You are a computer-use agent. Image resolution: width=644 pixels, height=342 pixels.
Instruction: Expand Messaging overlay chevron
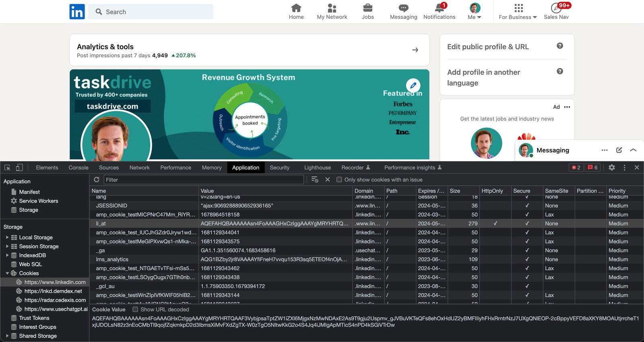[x=633, y=150]
